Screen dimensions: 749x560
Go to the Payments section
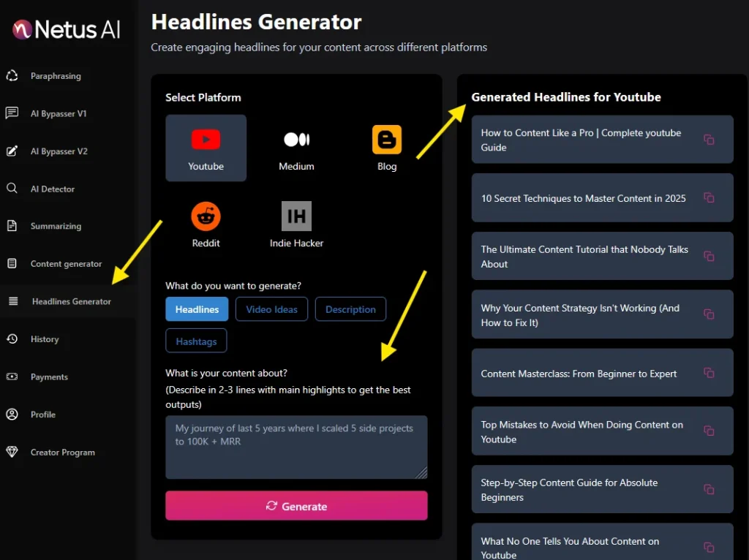[x=48, y=377]
